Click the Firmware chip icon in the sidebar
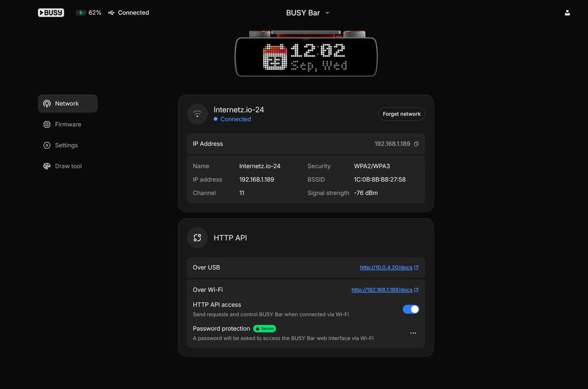588x389 pixels. point(47,125)
